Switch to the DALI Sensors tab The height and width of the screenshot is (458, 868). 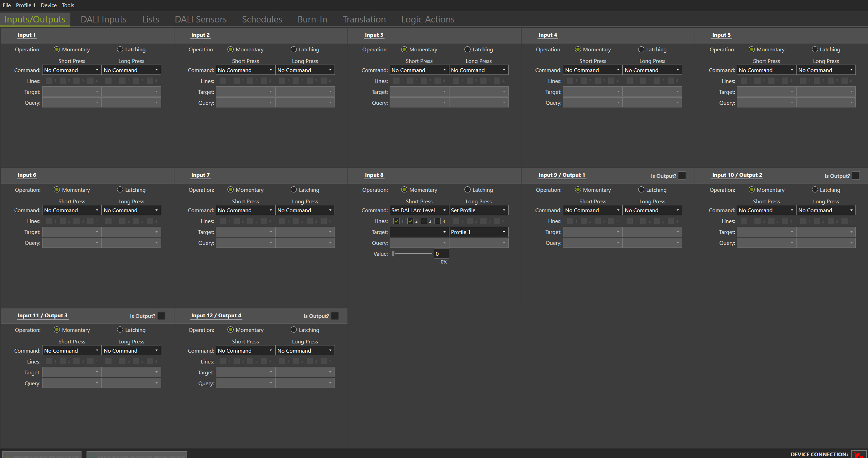click(x=201, y=19)
